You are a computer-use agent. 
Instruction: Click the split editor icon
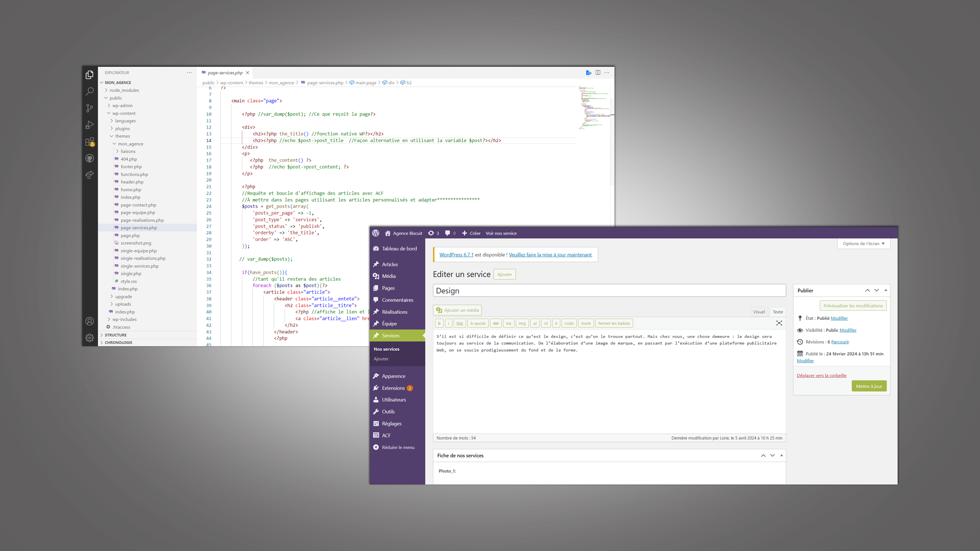click(x=598, y=73)
